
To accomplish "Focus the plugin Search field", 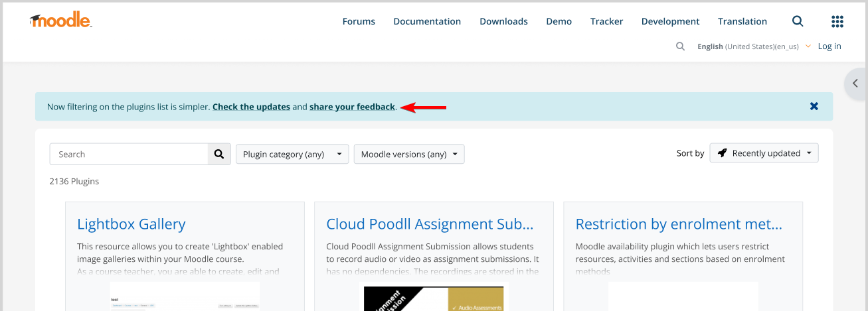I will (x=130, y=154).
